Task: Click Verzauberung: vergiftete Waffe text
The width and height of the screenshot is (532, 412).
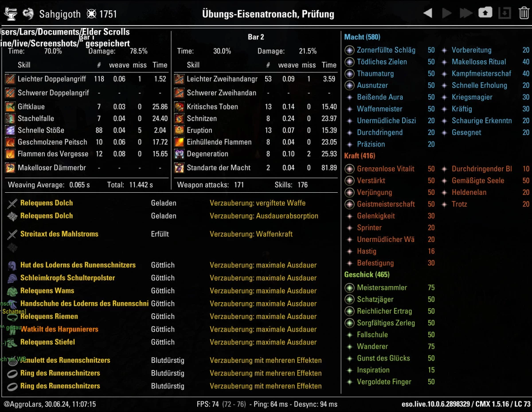Action: coord(258,203)
